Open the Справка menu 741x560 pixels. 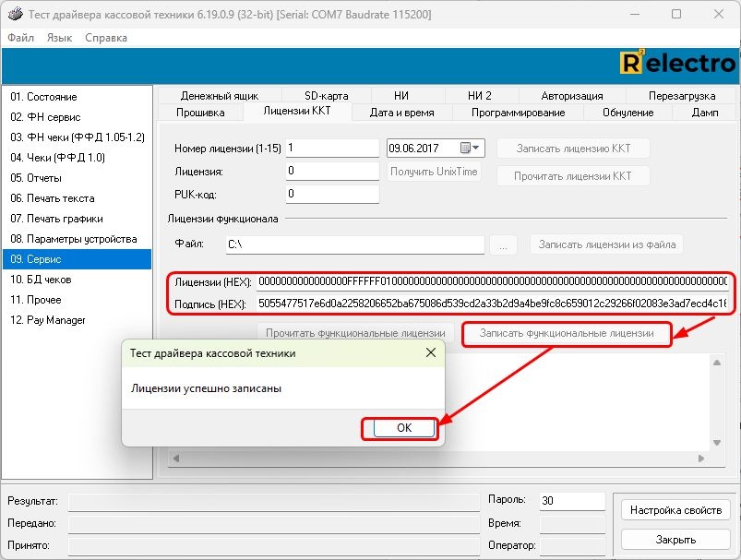pos(106,38)
